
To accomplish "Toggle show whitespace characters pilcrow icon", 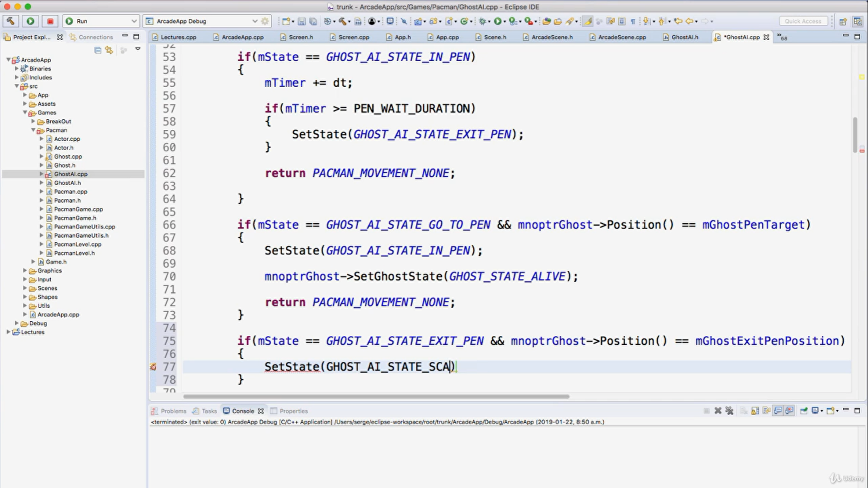I will pyautogui.click(x=633, y=21).
